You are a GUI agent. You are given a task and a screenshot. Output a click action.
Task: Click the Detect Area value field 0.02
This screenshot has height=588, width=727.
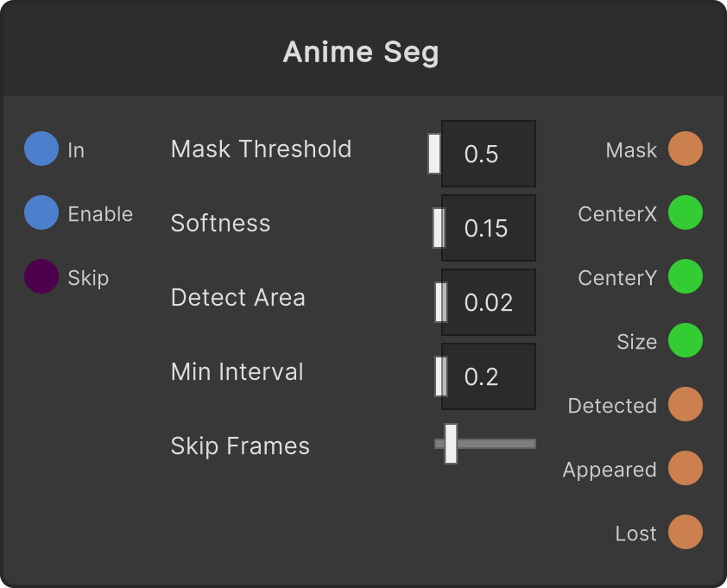pos(489,302)
